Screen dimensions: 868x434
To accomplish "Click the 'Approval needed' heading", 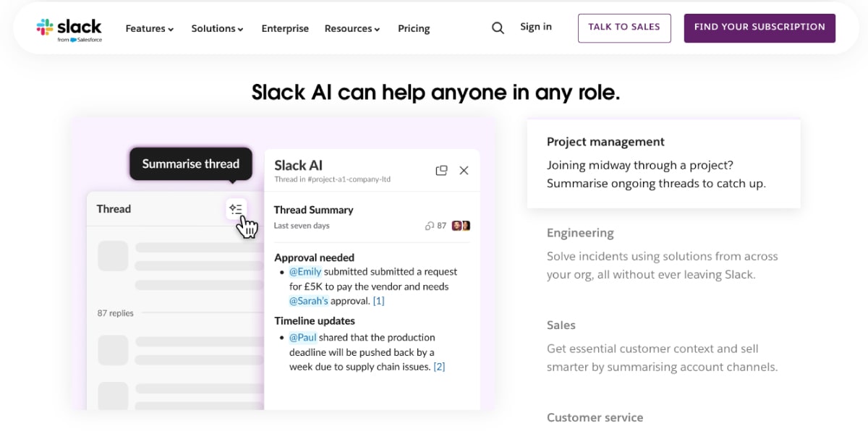I will pyautogui.click(x=315, y=258).
